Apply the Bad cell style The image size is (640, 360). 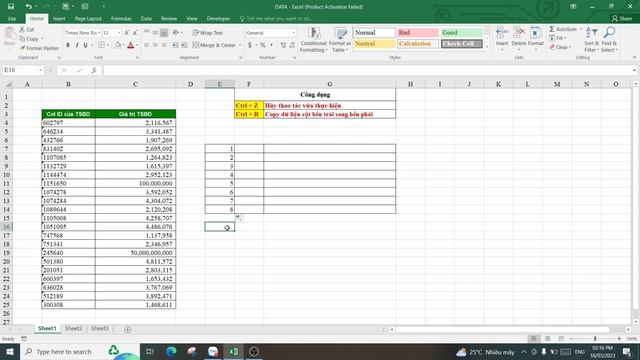(418, 33)
